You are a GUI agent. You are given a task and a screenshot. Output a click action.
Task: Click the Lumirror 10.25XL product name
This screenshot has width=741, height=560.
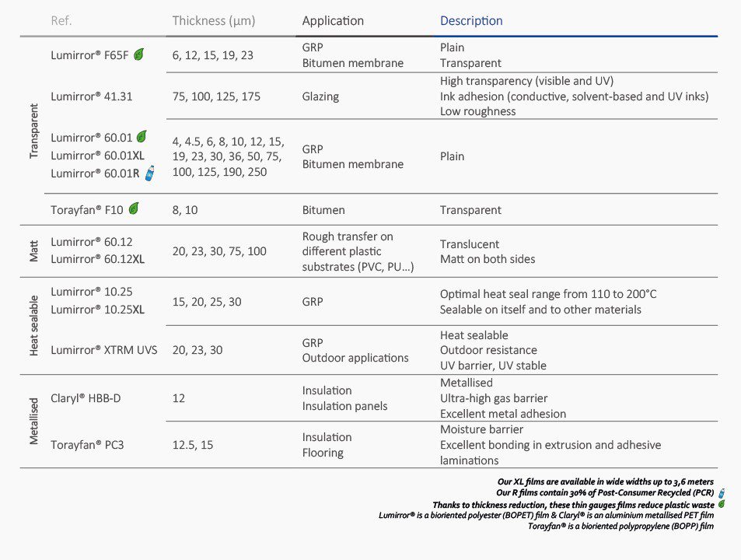(x=97, y=310)
